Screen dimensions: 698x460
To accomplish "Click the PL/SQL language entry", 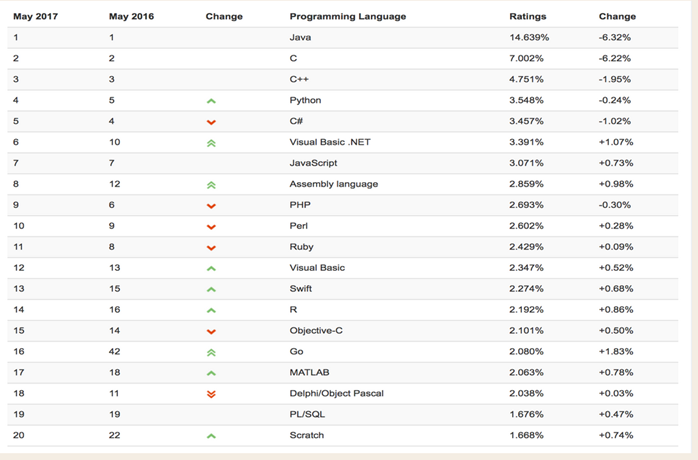I will (307, 414).
